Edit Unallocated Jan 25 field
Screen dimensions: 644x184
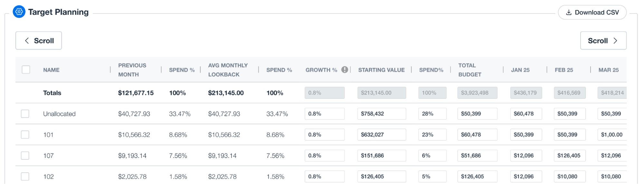(526, 114)
